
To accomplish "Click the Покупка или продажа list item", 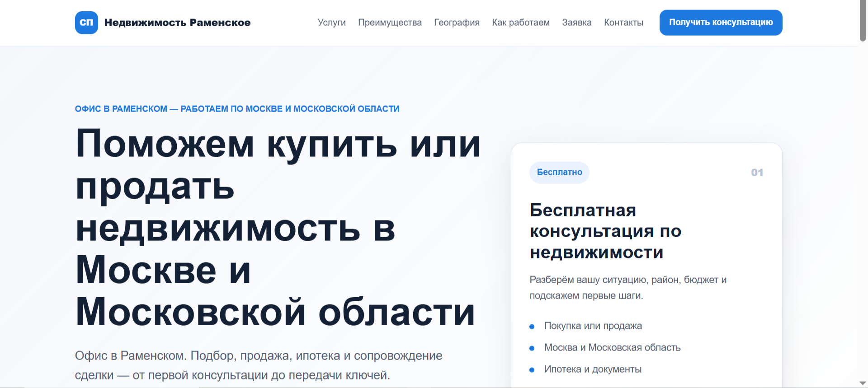I will pos(593,326).
